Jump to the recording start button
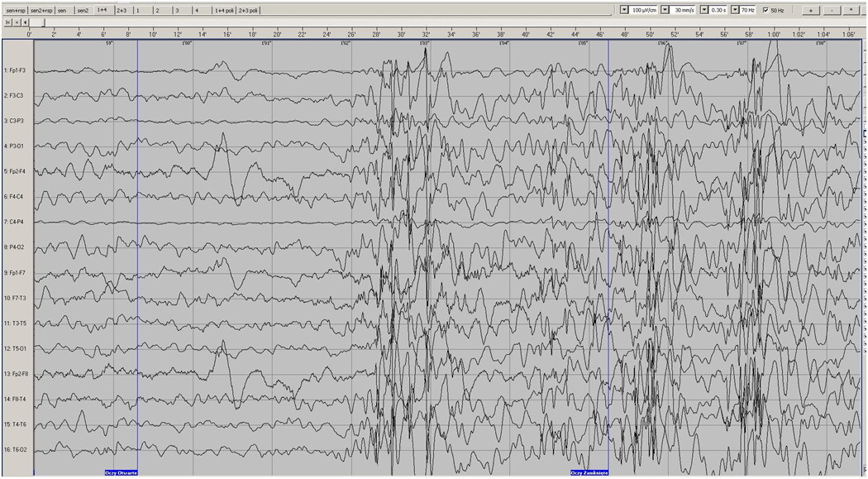The height and width of the screenshot is (479, 868). point(7,22)
